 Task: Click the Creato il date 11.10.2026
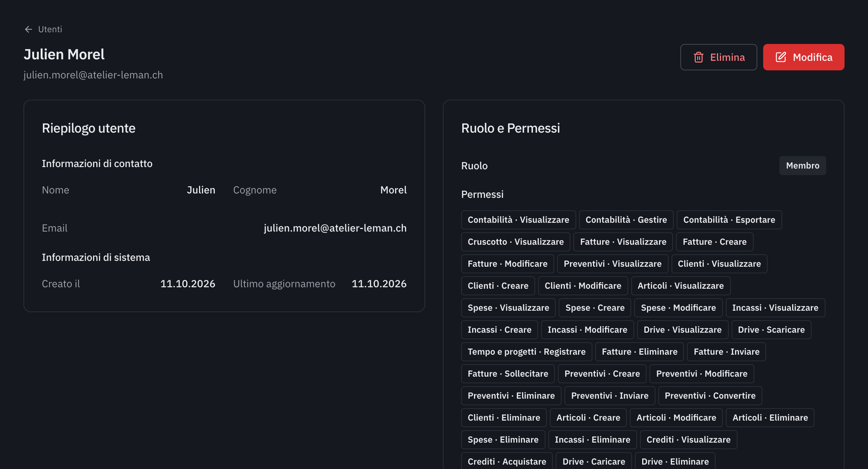[x=188, y=284]
